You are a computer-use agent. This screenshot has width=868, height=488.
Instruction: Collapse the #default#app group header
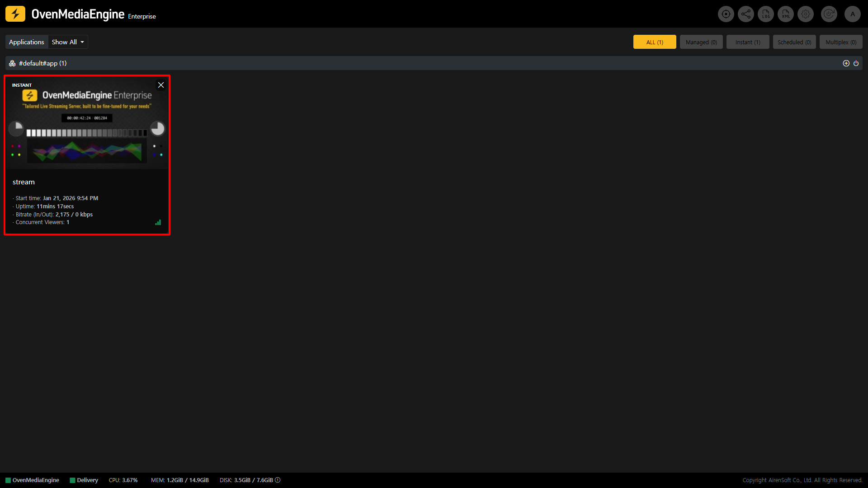pos(42,63)
